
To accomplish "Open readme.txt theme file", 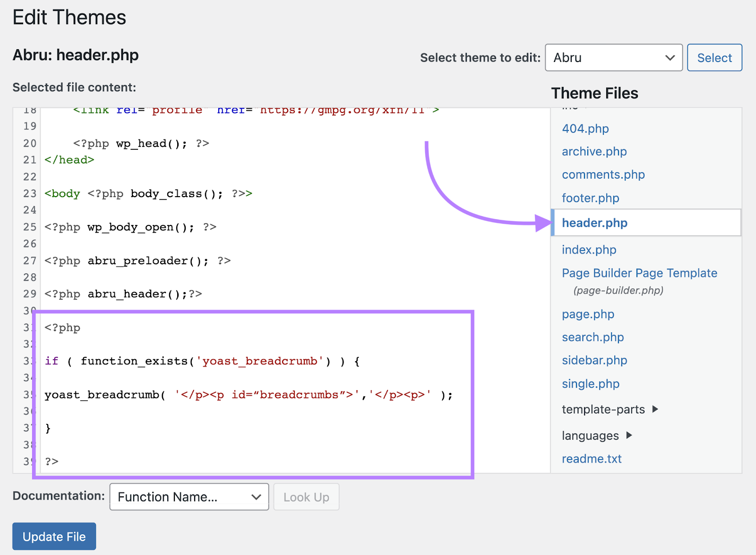I will [x=592, y=459].
